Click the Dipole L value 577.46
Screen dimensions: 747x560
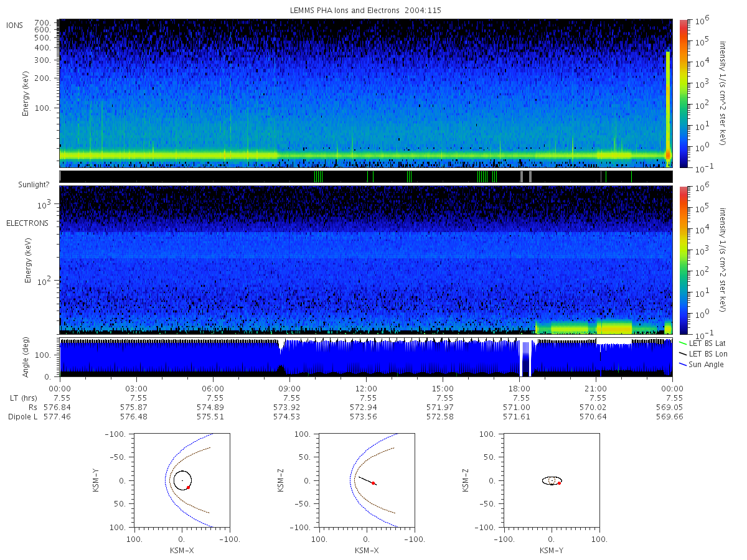[56, 417]
